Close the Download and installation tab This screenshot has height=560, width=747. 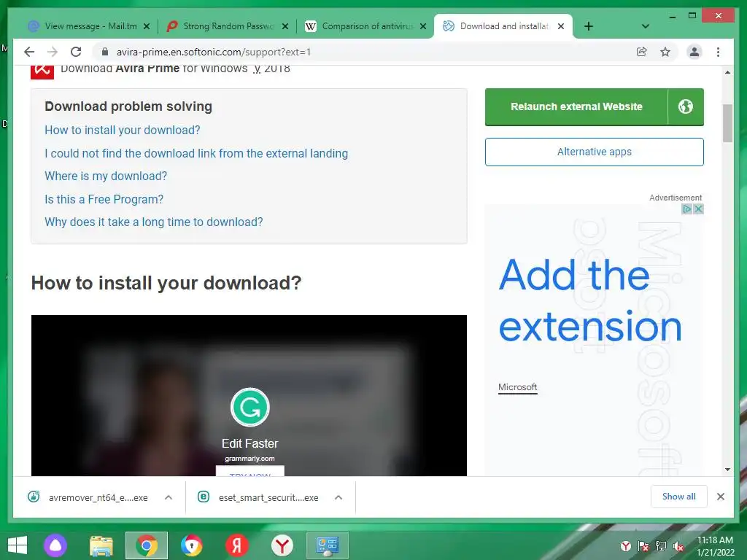pyautogui.click(x=561, y=26)
